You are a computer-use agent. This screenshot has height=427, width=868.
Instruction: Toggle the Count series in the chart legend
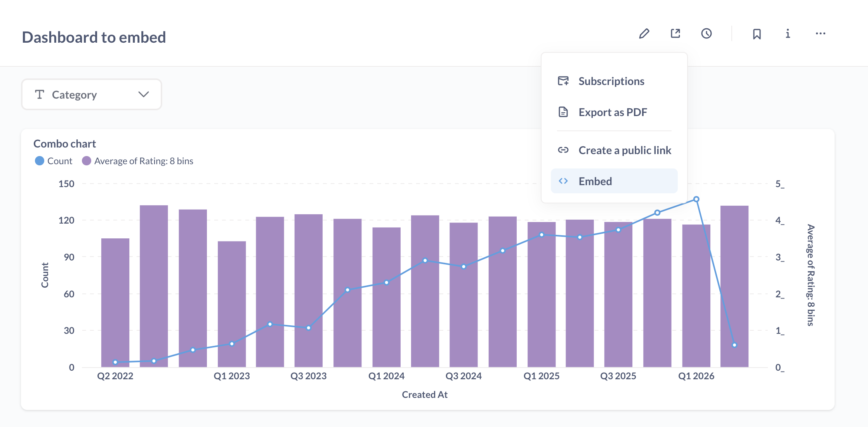(60, 161)
